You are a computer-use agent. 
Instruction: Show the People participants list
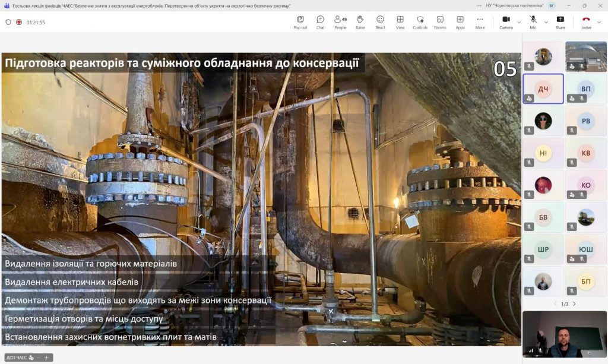[x=340, y=22]
